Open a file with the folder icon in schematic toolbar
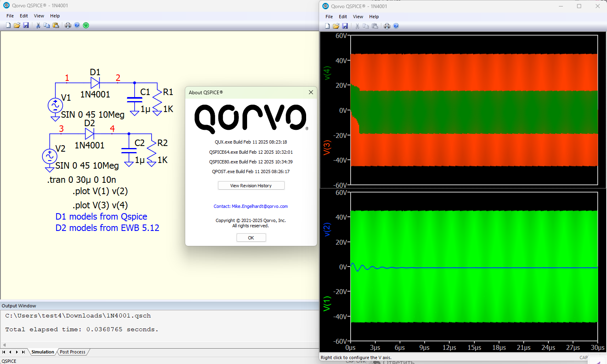607x364 pixels. pos(17,25)
